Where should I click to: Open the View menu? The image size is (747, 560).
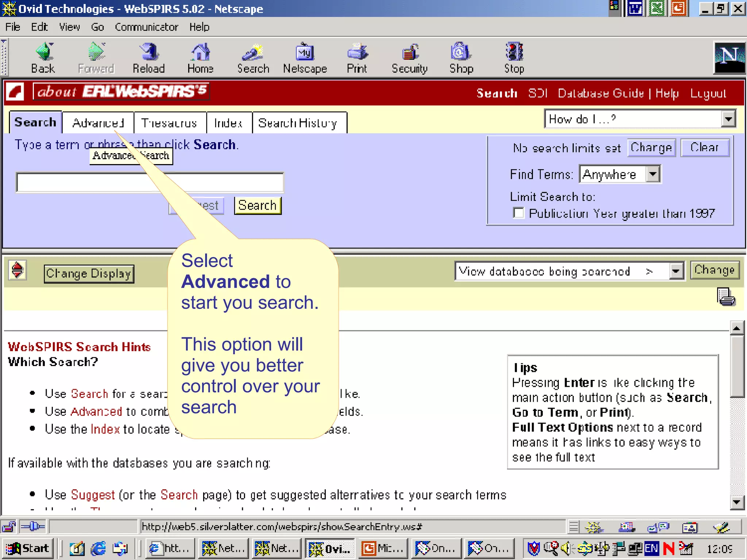coord(70,27)
